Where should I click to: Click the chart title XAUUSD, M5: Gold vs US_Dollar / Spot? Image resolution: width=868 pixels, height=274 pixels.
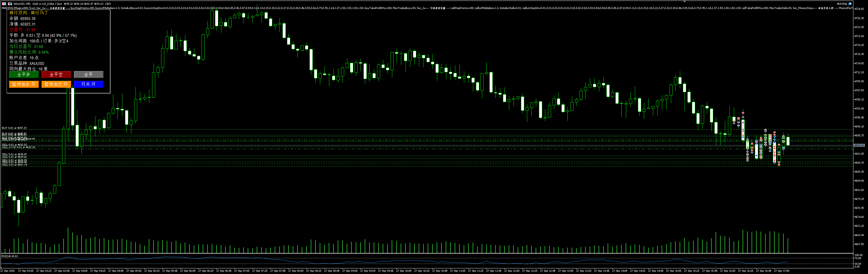(38, 4)
